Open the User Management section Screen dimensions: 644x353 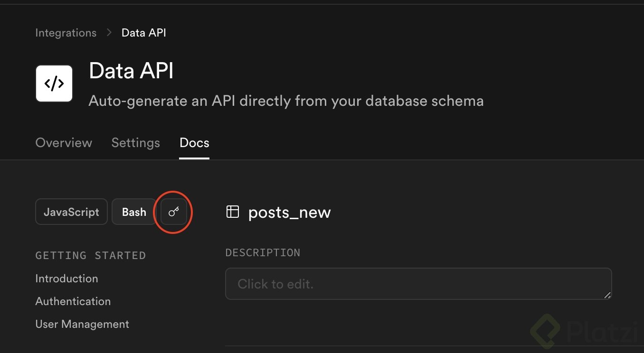click(82, 324)
